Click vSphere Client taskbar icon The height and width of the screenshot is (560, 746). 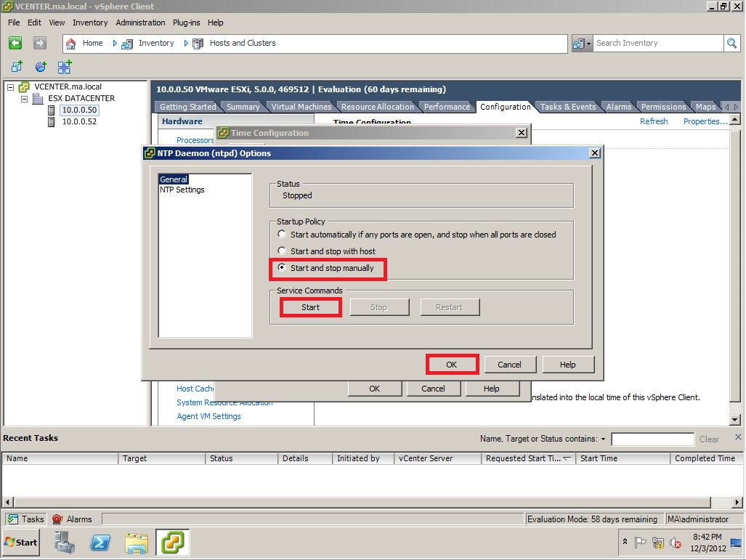(172, 543)
